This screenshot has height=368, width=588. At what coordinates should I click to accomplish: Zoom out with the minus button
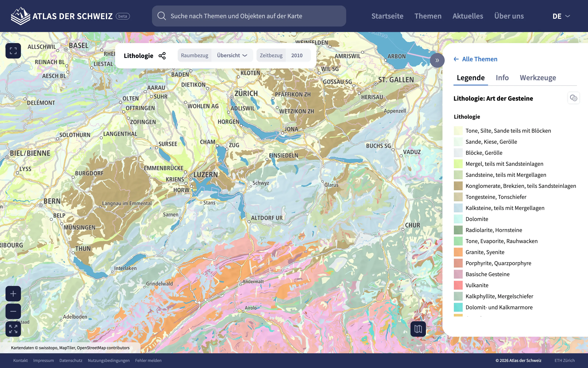point(13,311)
